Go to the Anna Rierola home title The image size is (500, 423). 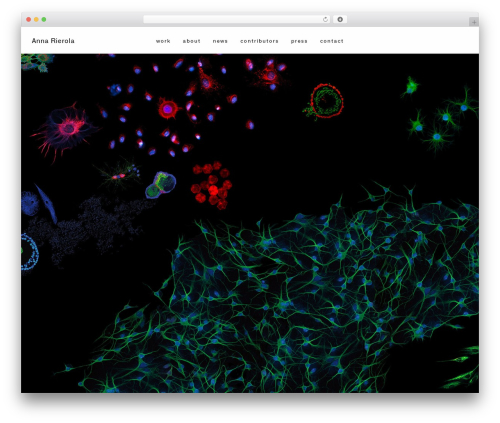pos(53,41)
